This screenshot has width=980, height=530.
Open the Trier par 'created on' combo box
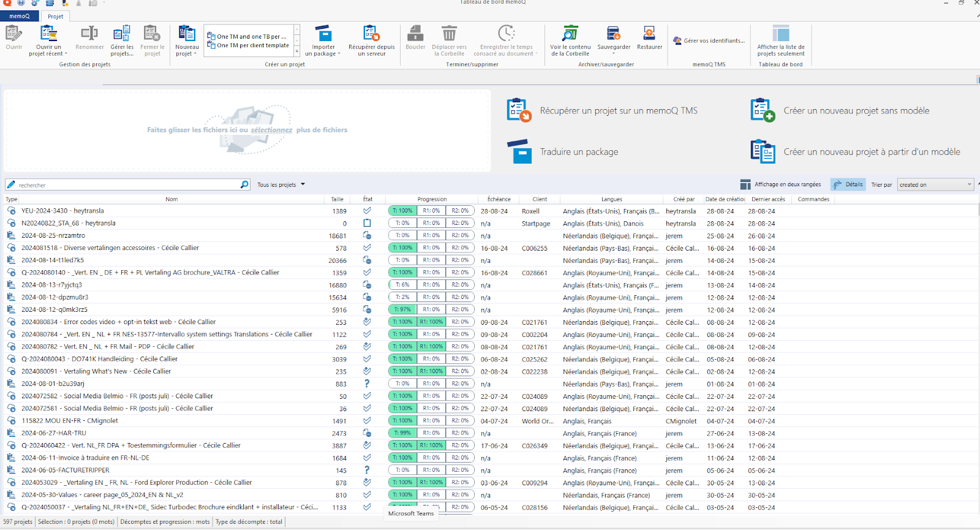point(935,184)
